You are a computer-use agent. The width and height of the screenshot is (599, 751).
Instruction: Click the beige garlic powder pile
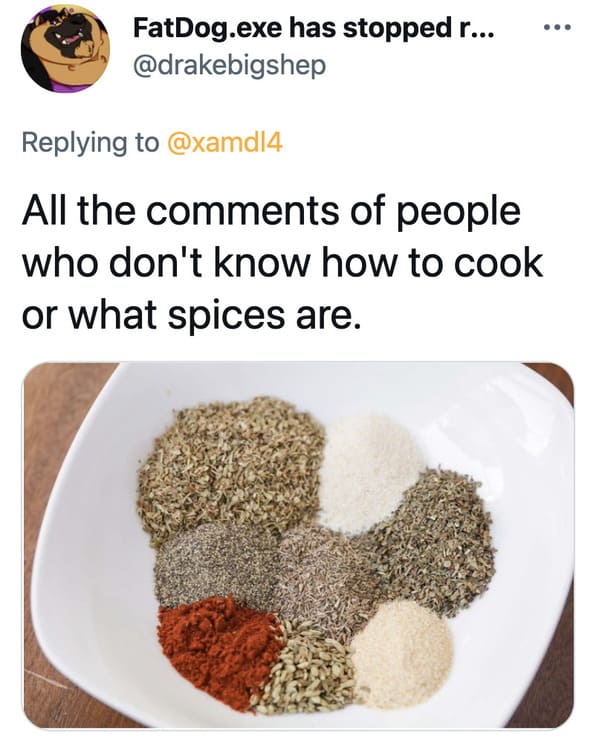click(402, 654)
